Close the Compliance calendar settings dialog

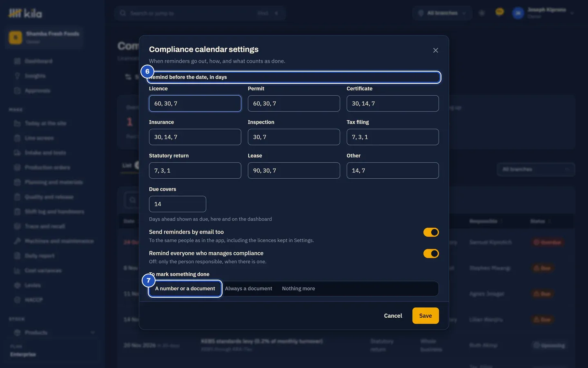(x=436, y=50)
